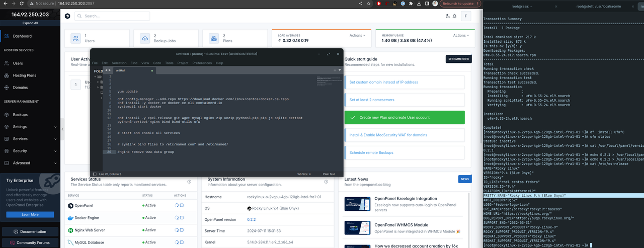The height and width of the screenshot is (248, 644).
Task: Expand the Settings sidebar submenu
Action: tap(30, 127)
